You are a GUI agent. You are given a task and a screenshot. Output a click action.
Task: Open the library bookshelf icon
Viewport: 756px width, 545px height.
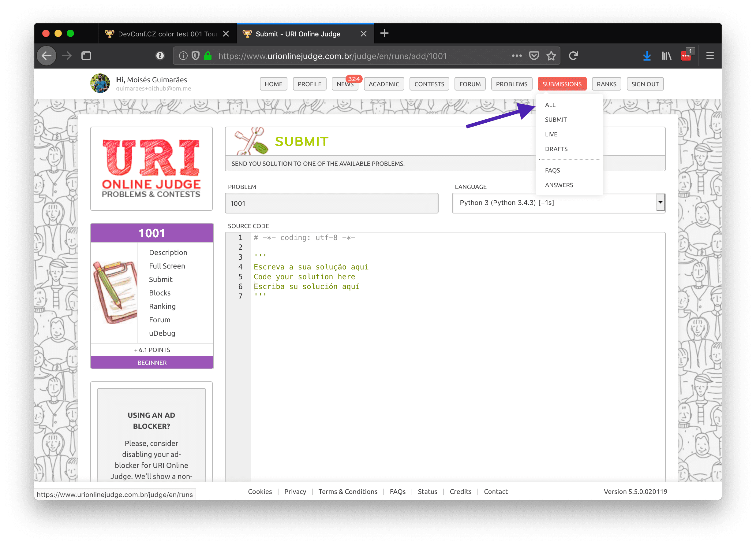(x=667, y=56)
